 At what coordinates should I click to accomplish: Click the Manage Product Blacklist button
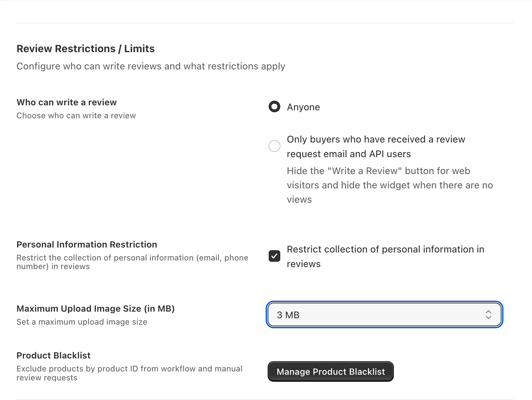coord(330,371)
